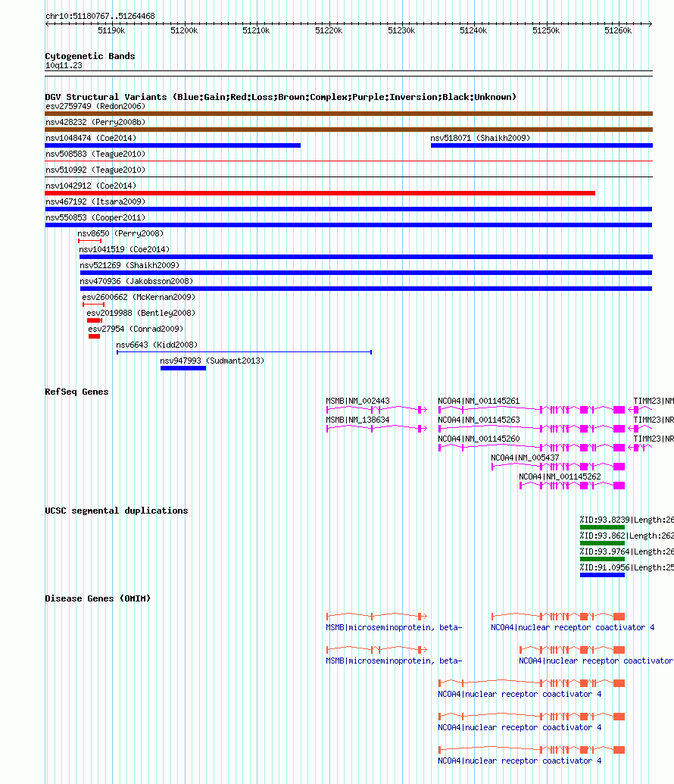Screen dimensions: 674x784
Task: Click the blue bar under nsv550853 (Cooper2011)
Action: coord(348,225)
